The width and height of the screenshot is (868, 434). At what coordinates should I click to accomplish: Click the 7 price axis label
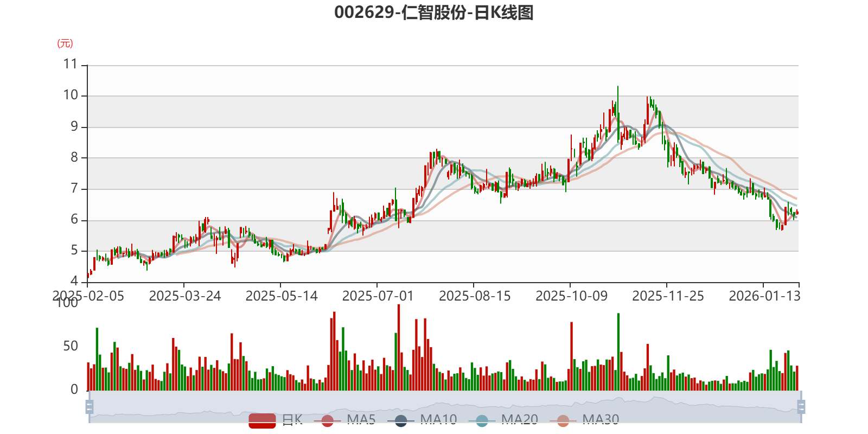pyautogui.click(x=74, y=188)
